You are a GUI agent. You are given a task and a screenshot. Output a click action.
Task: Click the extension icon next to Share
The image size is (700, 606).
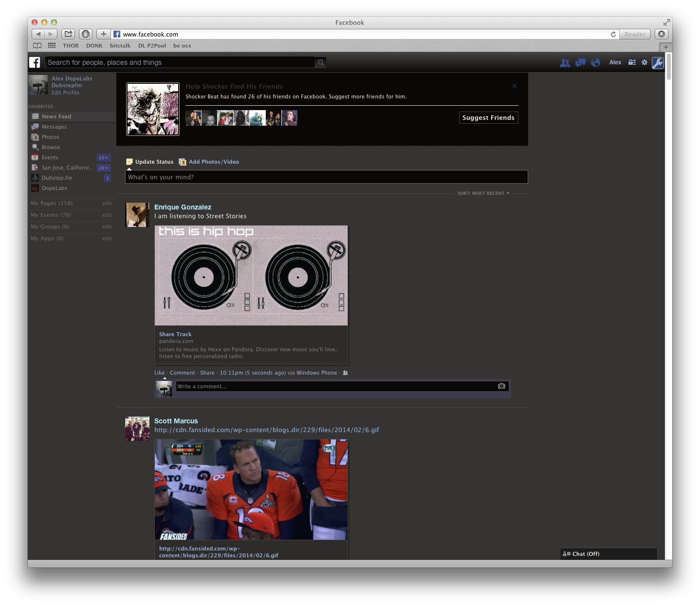86,34
